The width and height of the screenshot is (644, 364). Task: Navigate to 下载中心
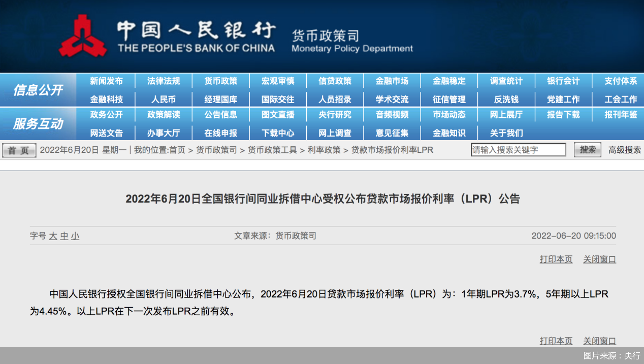pyautogui.click(x=278, y=133)
